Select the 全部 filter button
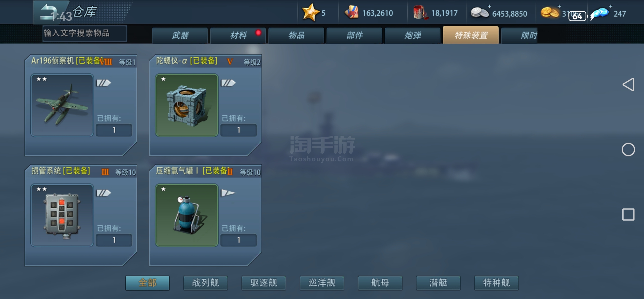Screen dimensions: 644x299 coord(147,283)
